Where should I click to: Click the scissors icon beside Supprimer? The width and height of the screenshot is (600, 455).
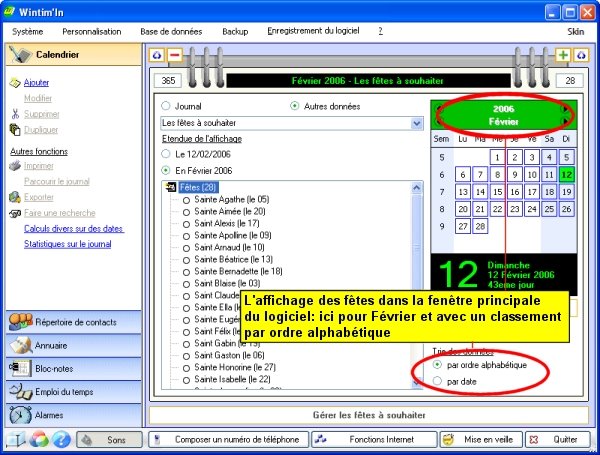point(15,114)
